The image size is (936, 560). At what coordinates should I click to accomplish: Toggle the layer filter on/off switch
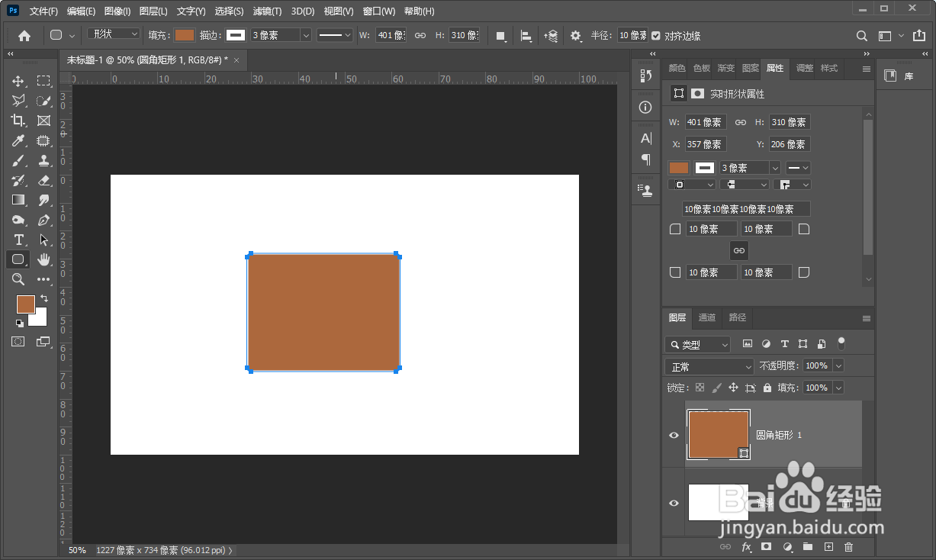841,343
